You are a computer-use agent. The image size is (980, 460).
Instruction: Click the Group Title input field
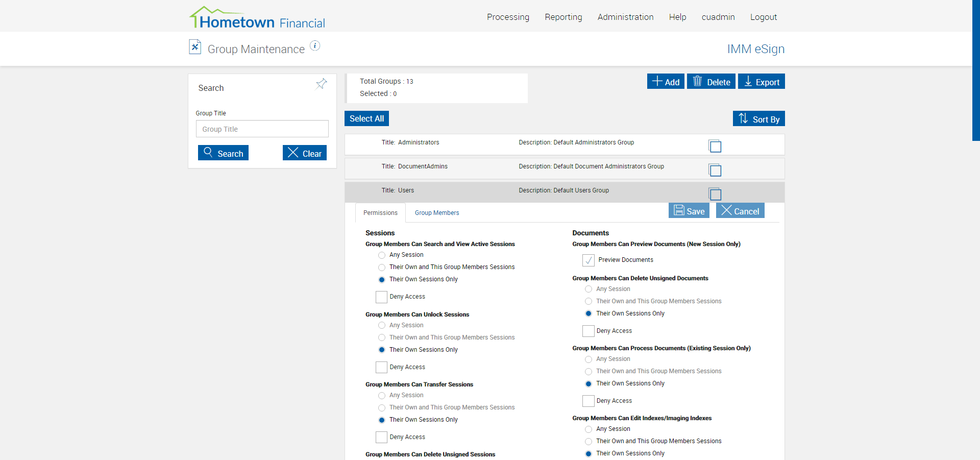click(262, 129)
